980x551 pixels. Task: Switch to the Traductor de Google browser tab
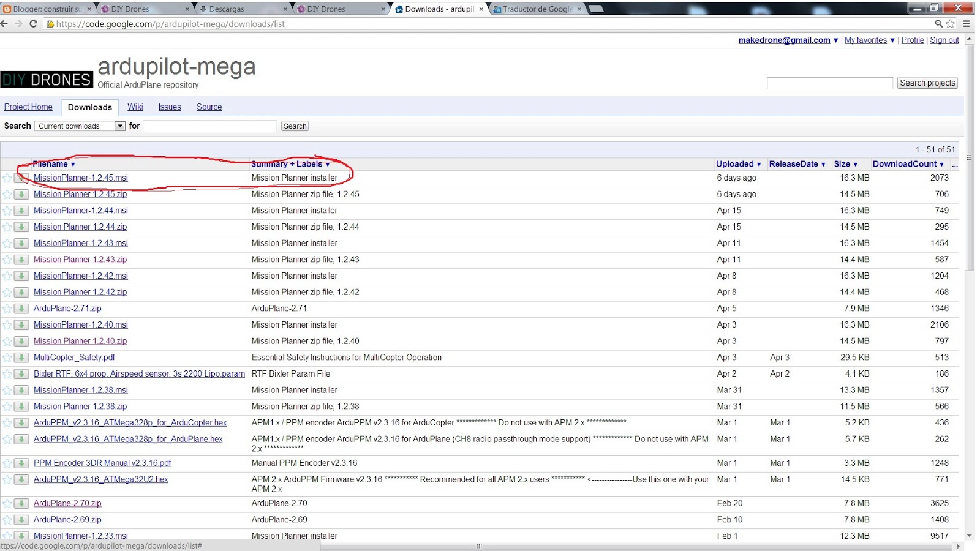(x=537, y=9)
